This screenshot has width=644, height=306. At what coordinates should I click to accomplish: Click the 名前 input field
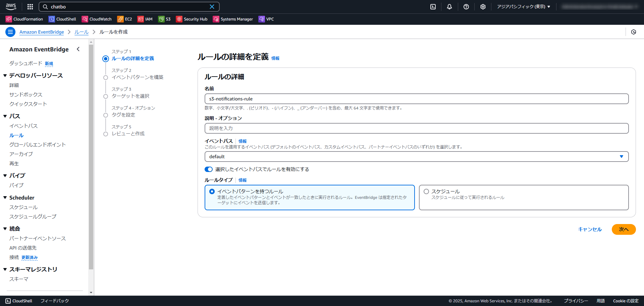click(x=417, y=99)
